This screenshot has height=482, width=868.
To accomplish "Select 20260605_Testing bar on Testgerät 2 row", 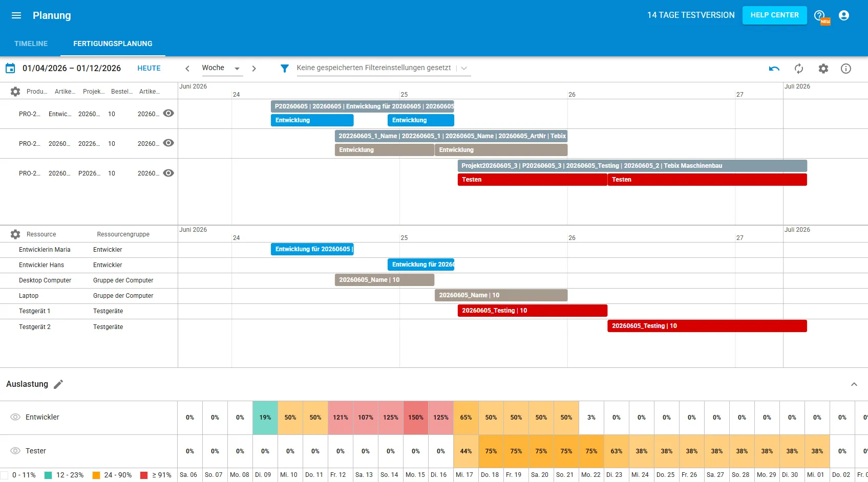I will coord(707,326).
